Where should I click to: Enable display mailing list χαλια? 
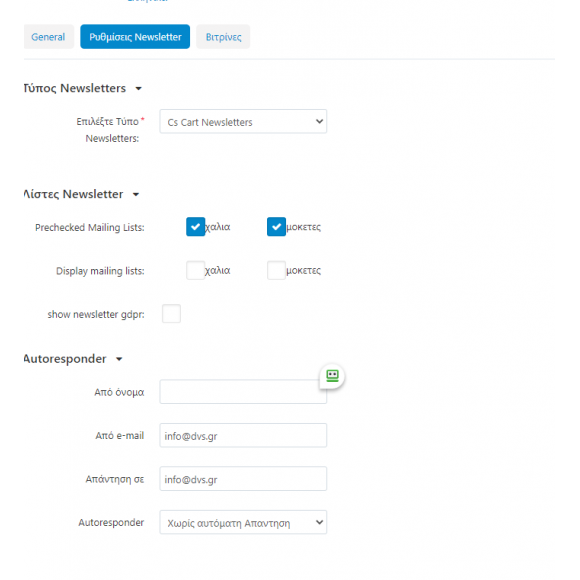click(x=196, y=270)
